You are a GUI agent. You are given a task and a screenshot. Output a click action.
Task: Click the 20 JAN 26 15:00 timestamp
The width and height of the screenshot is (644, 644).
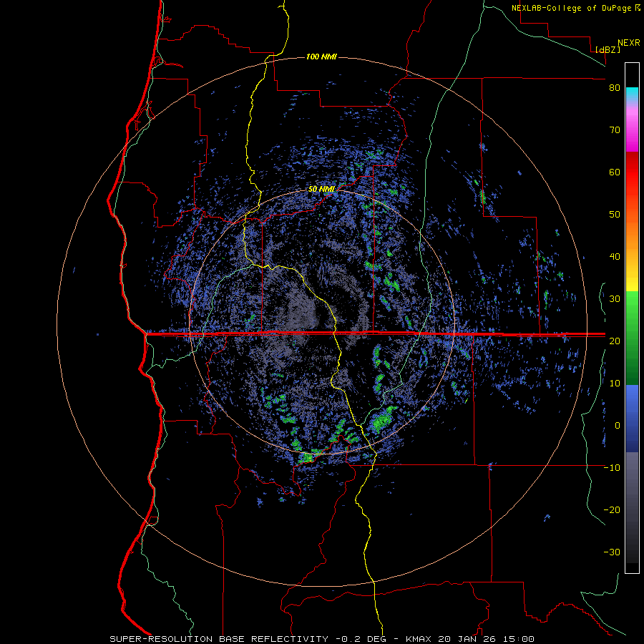point(487,639)
